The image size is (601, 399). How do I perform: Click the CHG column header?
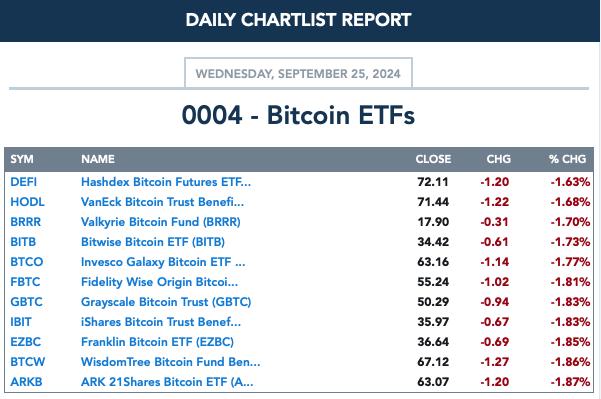498,159
